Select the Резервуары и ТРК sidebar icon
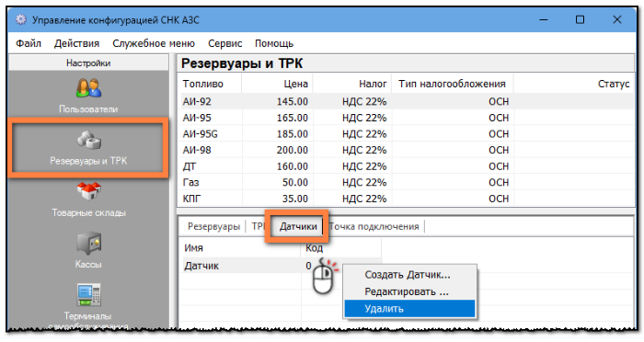The height and width of the screenshot is (342, 644). [88, 140]
